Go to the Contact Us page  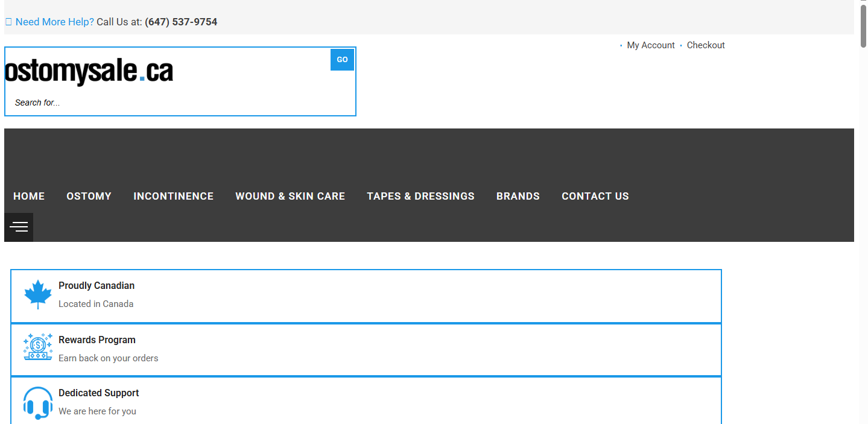(x=595, y=196)
